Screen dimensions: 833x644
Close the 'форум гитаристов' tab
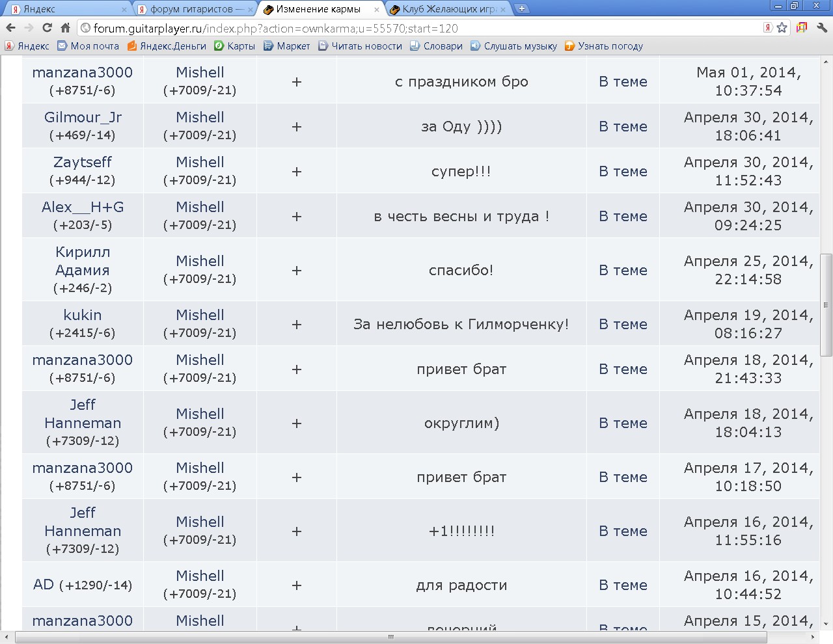(251, 10)
